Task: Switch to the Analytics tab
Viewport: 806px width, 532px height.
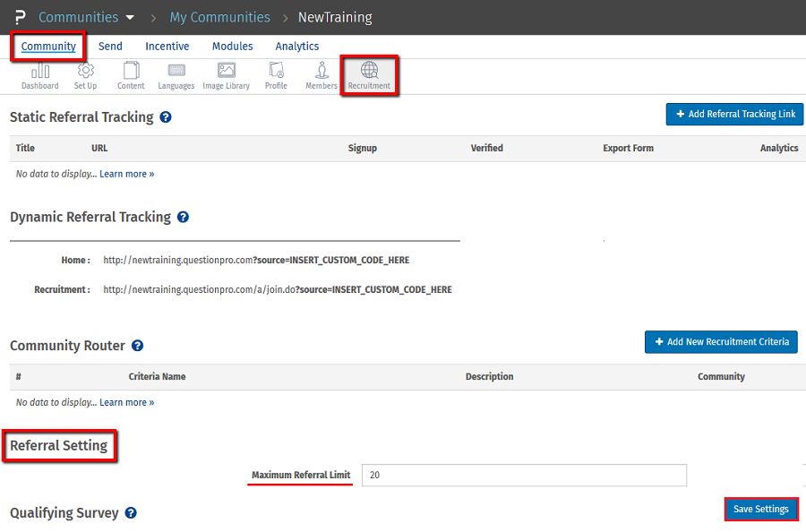Action: tap(296, 47)
